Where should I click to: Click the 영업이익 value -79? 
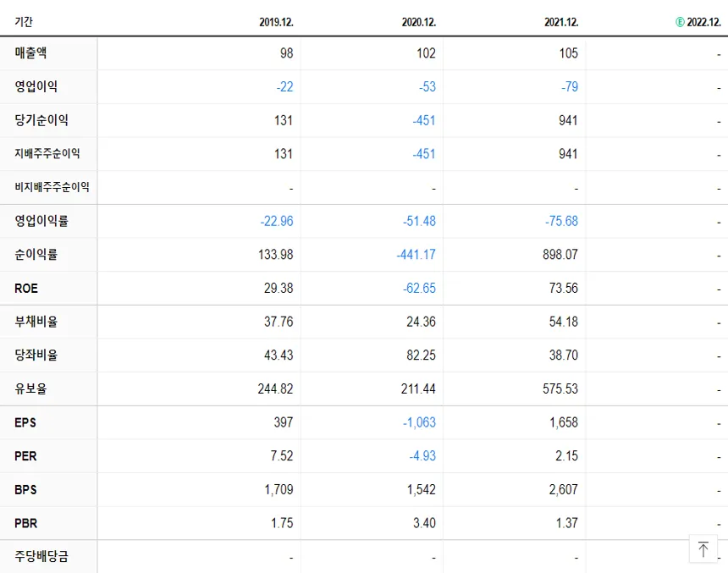(570, 87)
